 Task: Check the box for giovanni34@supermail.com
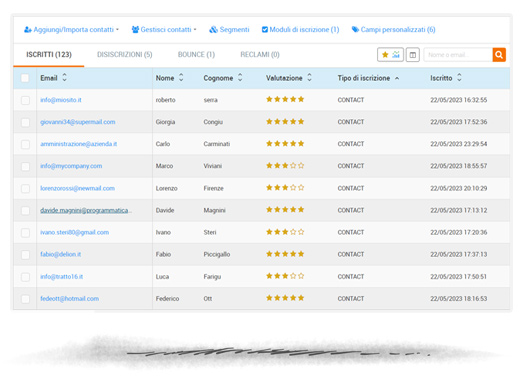click(x=25, y=122)
